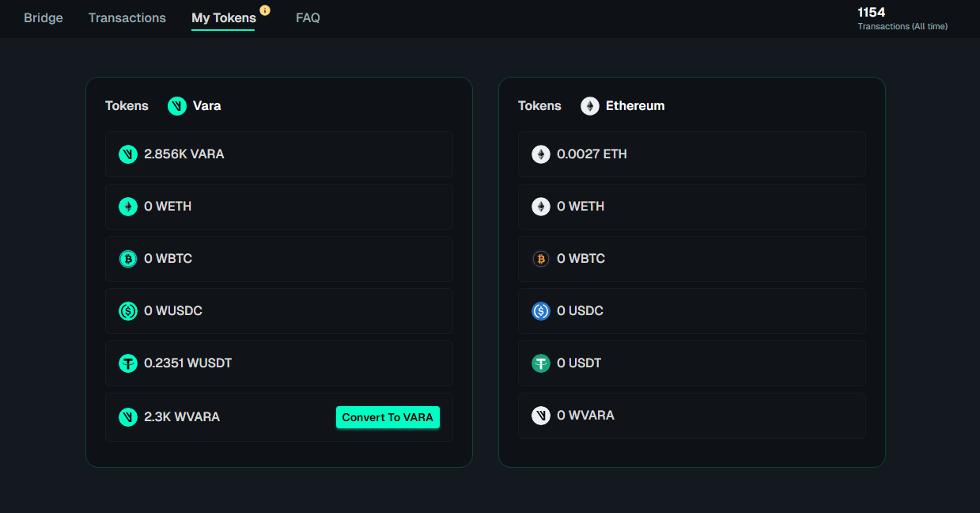Select the 0 WBTC balance under Ethereum

[581, 259]
